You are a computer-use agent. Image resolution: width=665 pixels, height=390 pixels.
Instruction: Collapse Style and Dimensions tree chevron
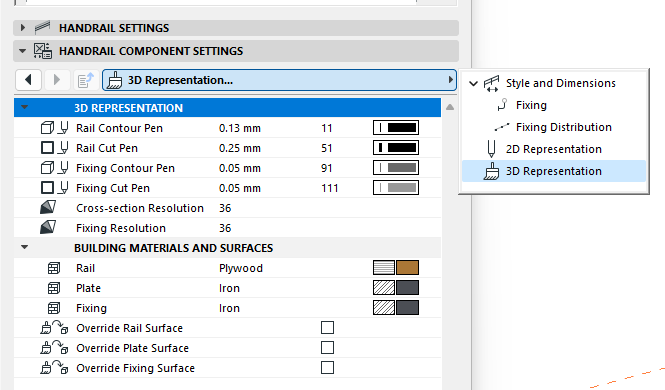coord(473,84)
